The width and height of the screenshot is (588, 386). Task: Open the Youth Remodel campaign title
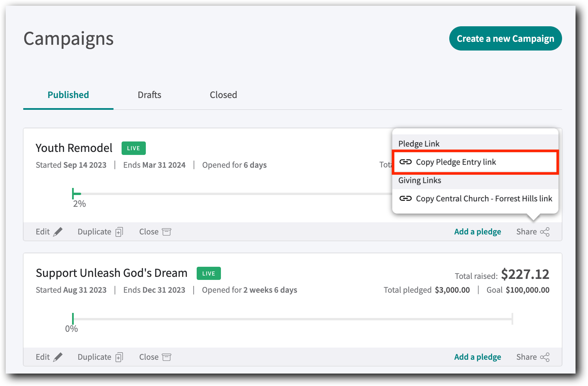tap(74, 148)
